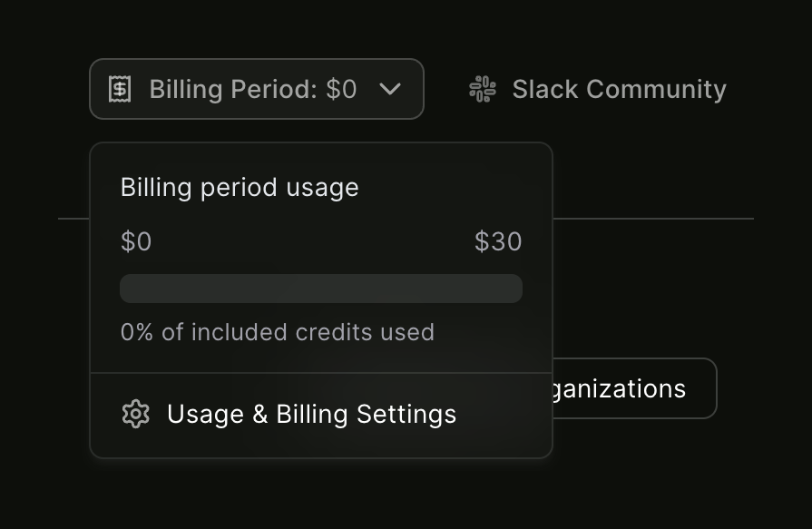Select the Usage & Billing Settings menu entry

click(311, 414)
